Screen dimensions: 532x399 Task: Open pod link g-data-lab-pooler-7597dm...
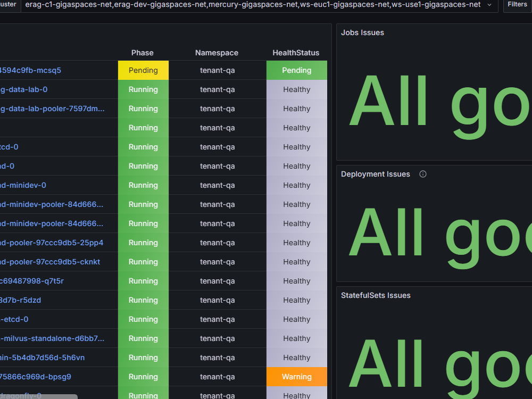52,109
